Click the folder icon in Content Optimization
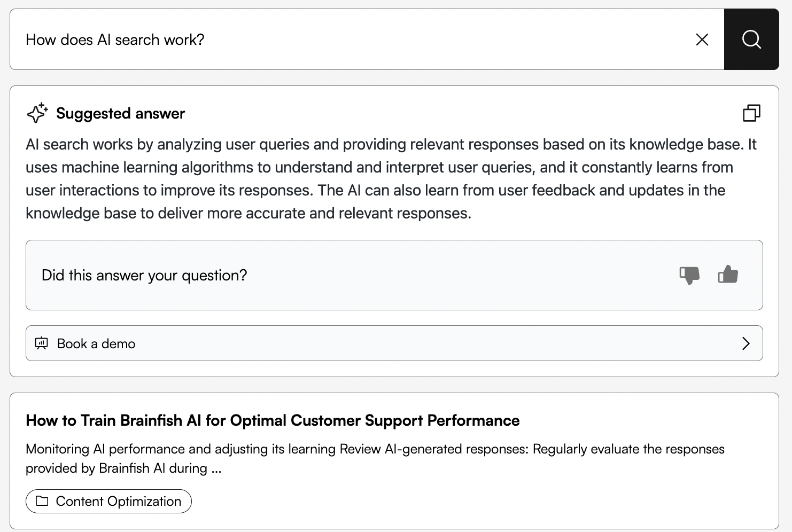Viewport: 792px width, 532px height. [x=42, y=501]
